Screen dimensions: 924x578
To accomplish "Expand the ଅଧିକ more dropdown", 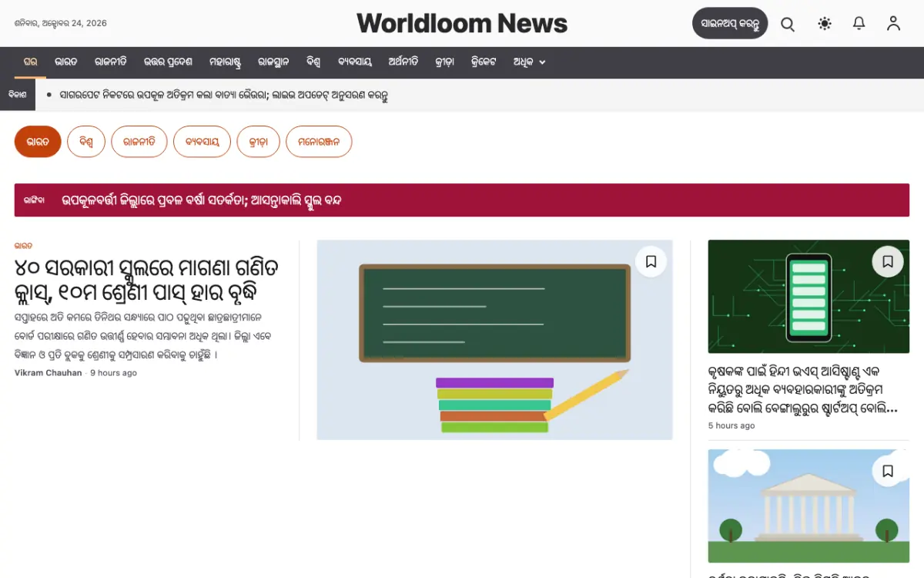I will tap(529, 62).
